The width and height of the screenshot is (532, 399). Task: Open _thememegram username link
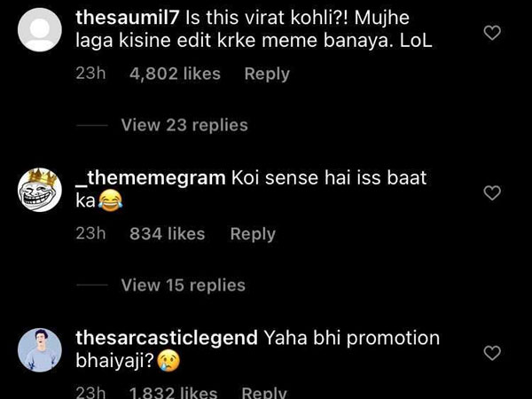151,177
